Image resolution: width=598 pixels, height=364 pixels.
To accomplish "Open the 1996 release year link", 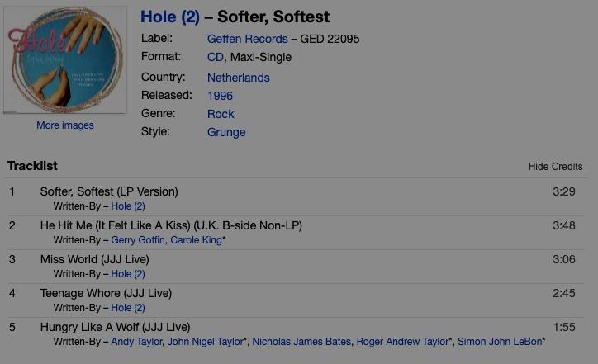I will click(x=220, y=96).
